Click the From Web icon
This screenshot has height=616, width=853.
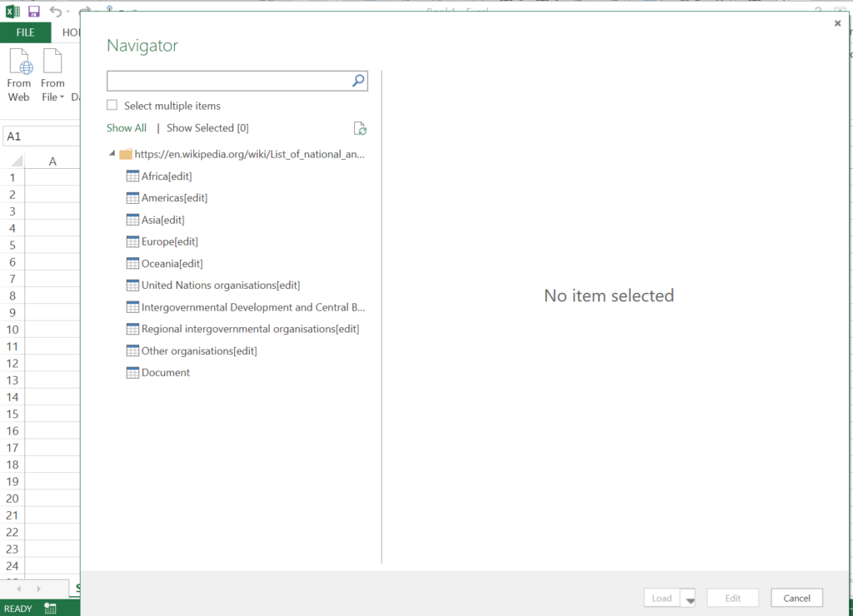coord(19,64)
